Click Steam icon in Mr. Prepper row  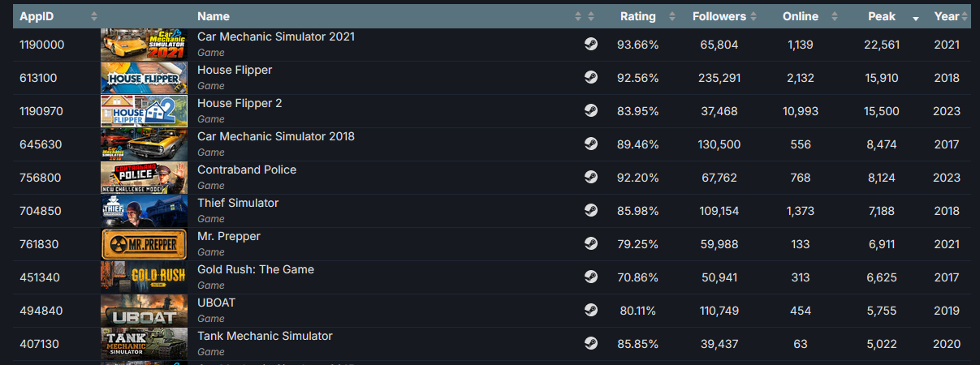tap(591, 244)
